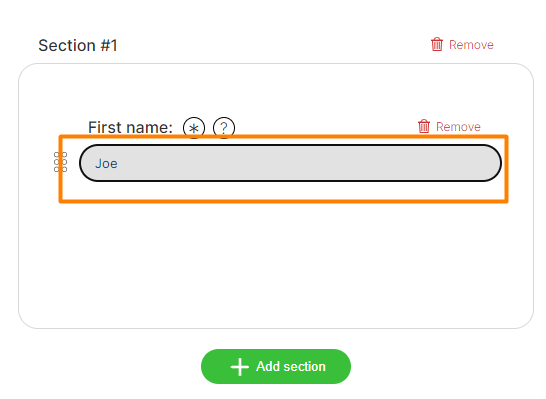Click the asterisk required-field icon

coord(194,128)
